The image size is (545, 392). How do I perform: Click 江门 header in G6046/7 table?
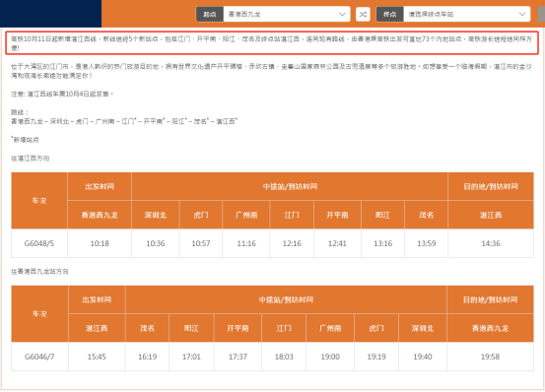(x=284, y=328)
